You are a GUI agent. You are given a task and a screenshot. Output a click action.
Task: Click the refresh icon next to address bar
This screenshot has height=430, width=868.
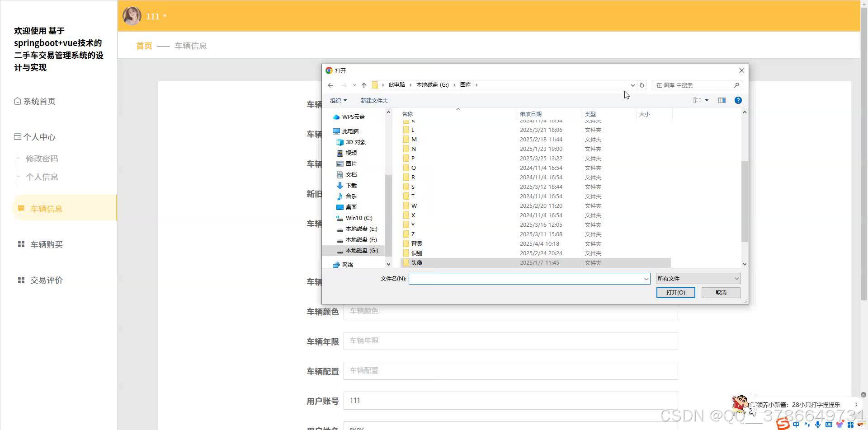tap(642, 85)
